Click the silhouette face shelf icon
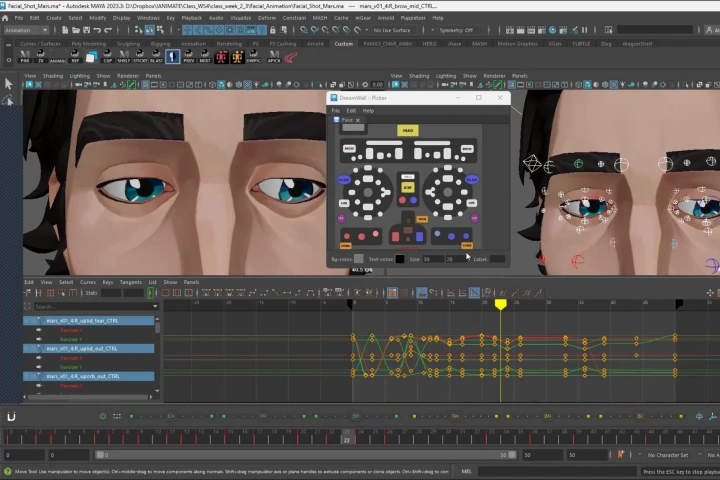Image resolution: width=720 pixels, height=480 pixels. [x=172, y=57]
